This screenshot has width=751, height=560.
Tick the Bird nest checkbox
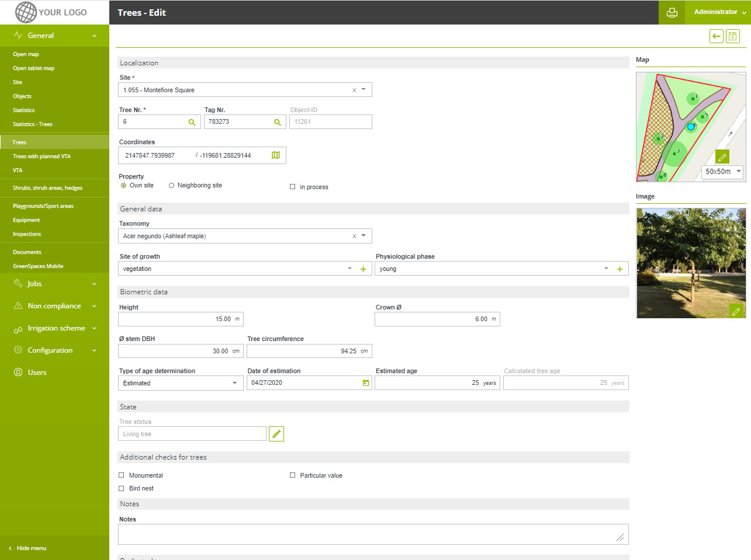point(122,488)
